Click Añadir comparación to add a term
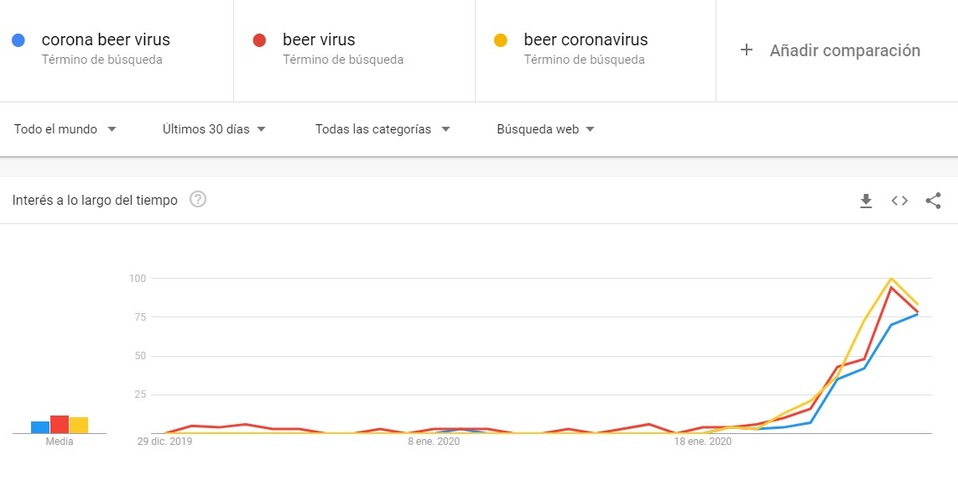This screenshot has width=958, height=502. click(x=844, y=51)
